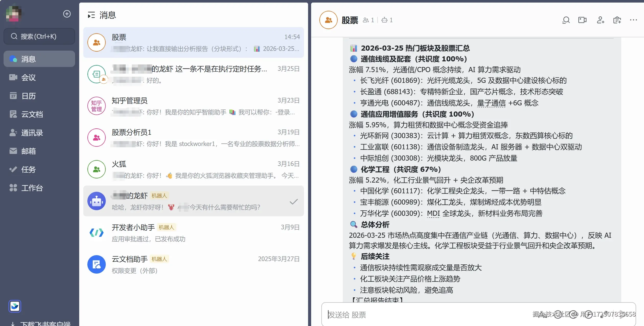Open 会议 (Meetings) in the sidebar
Viewport: 644px width, 326px height.
tap(29, 77)
